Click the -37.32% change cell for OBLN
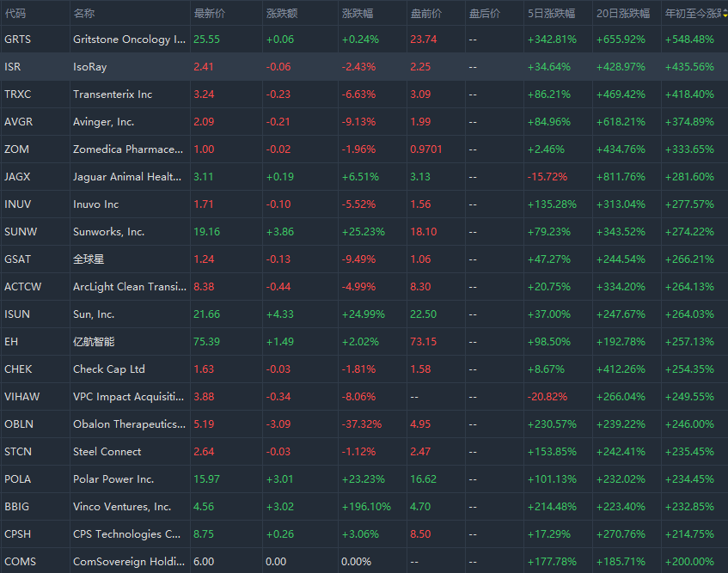 361,424
